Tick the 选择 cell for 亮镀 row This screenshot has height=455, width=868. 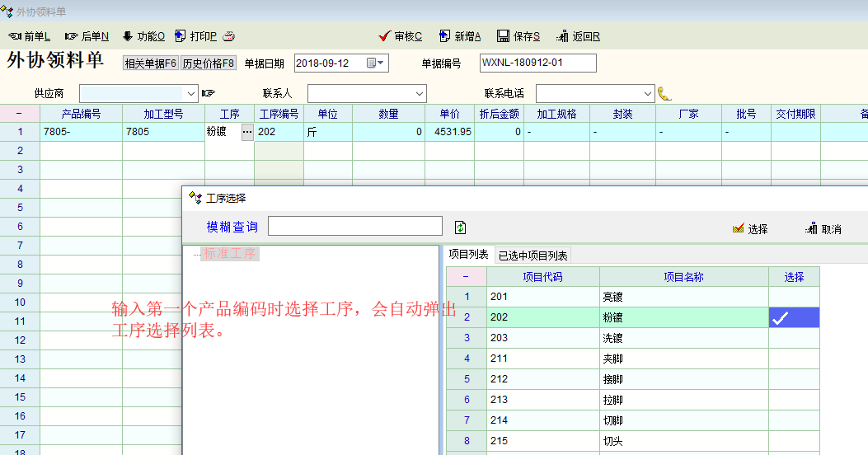click(x=794, y=297)
